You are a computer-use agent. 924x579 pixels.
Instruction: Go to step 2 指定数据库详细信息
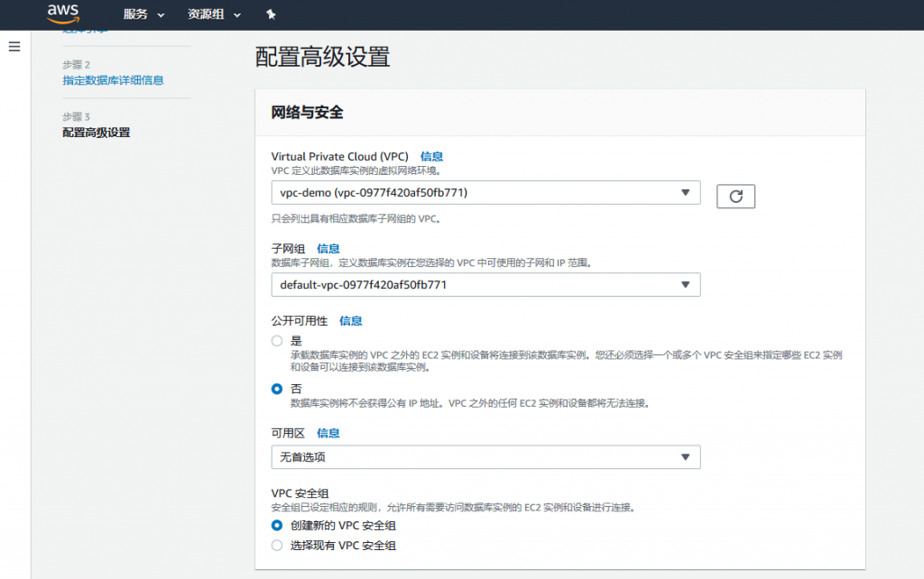113,80
